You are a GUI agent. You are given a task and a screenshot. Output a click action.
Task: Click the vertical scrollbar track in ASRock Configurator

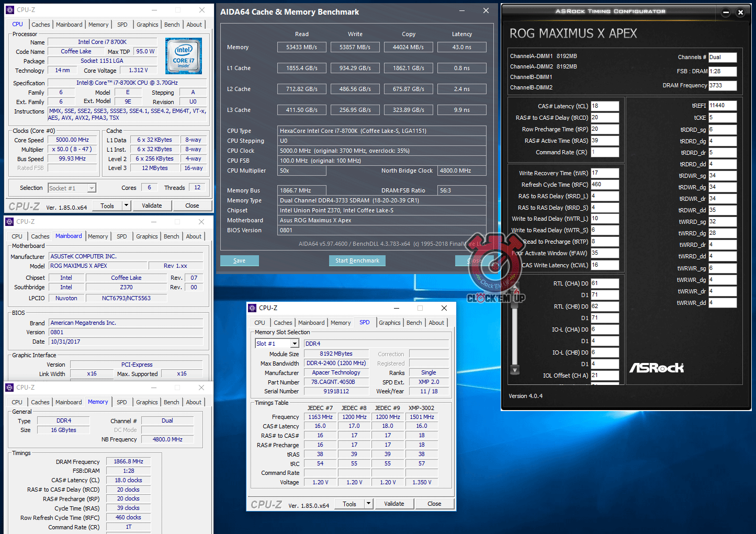(x=515, y=330)
